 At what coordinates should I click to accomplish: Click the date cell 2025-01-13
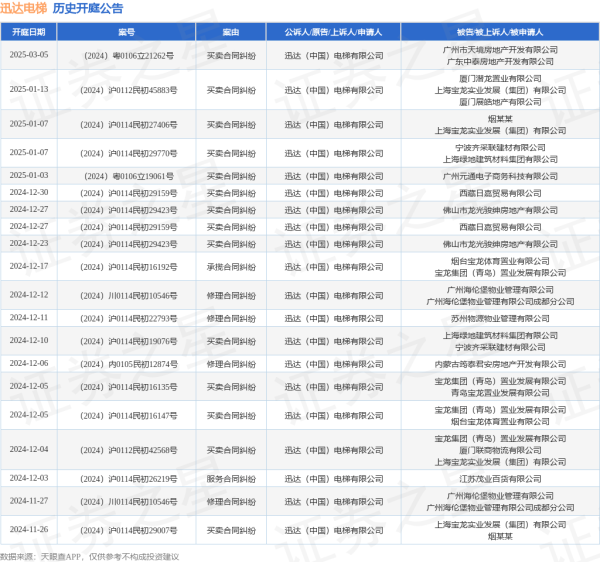(29, 89)
